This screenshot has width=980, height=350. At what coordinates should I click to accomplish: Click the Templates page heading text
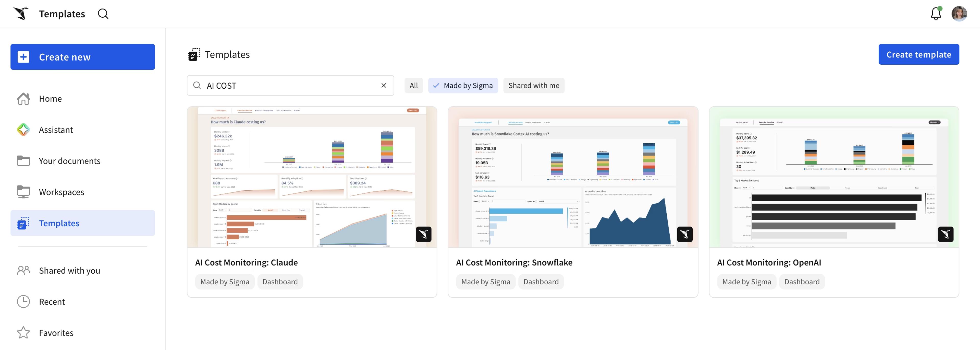tap(227, 54)
